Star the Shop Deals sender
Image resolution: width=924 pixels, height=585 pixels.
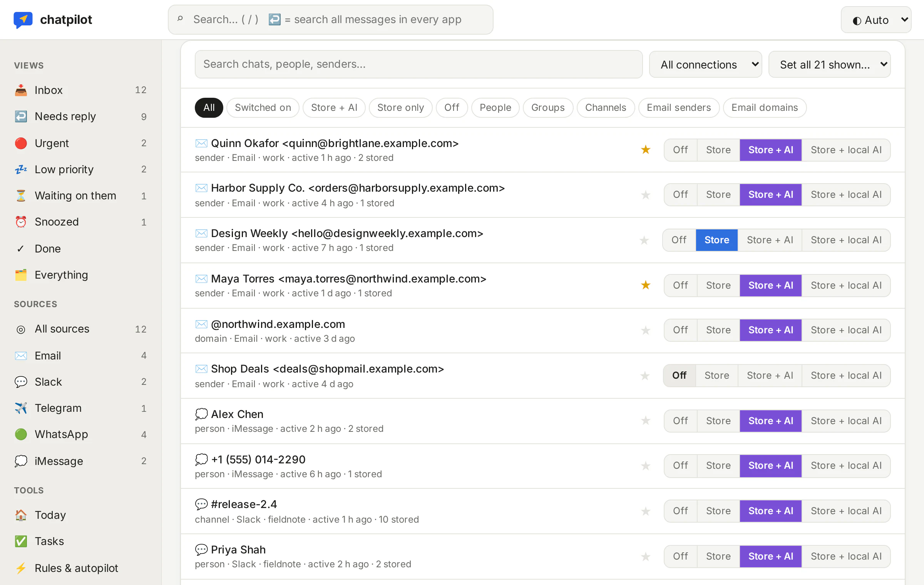645,376
